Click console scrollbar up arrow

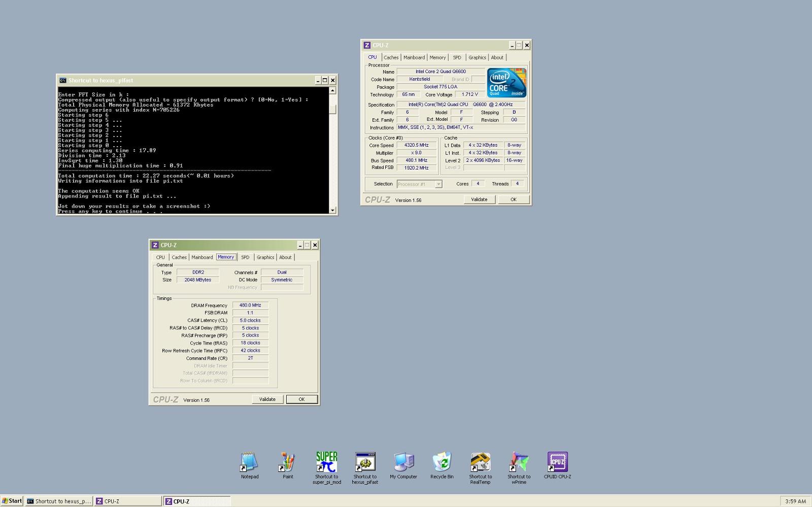click(x=332, y=91)
